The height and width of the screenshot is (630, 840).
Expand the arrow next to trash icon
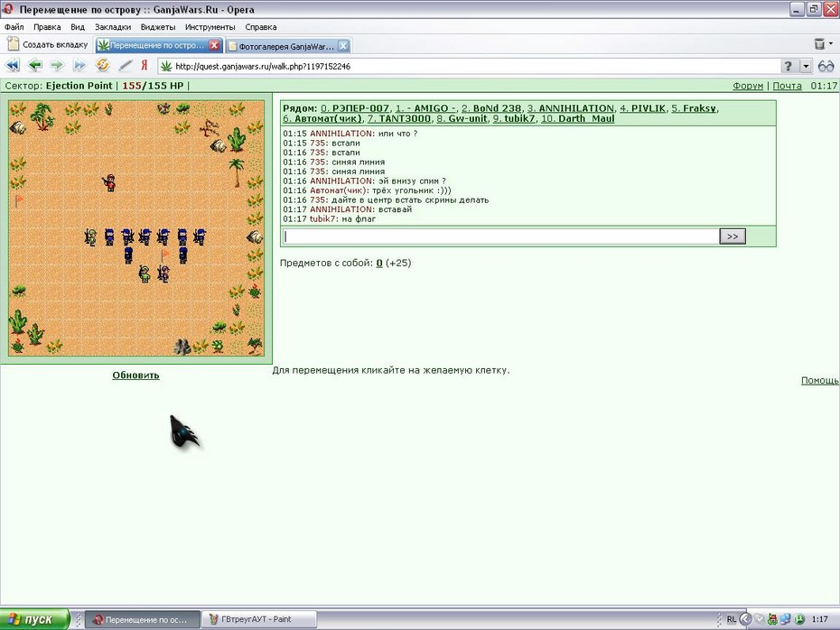pos(831,43)
